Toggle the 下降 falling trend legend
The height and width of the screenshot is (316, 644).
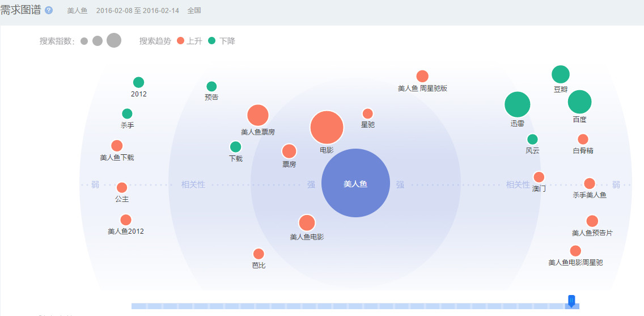click(221, 41)
